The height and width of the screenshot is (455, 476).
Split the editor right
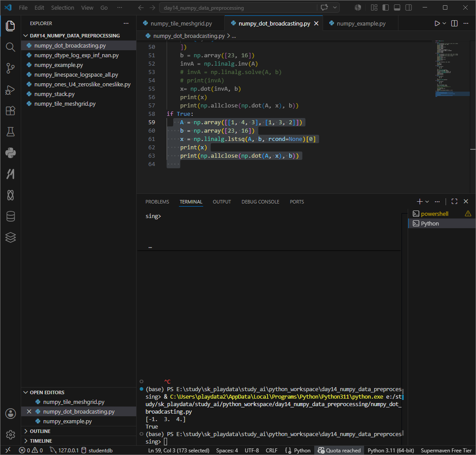pyautogui.click(x=454, y=23)
